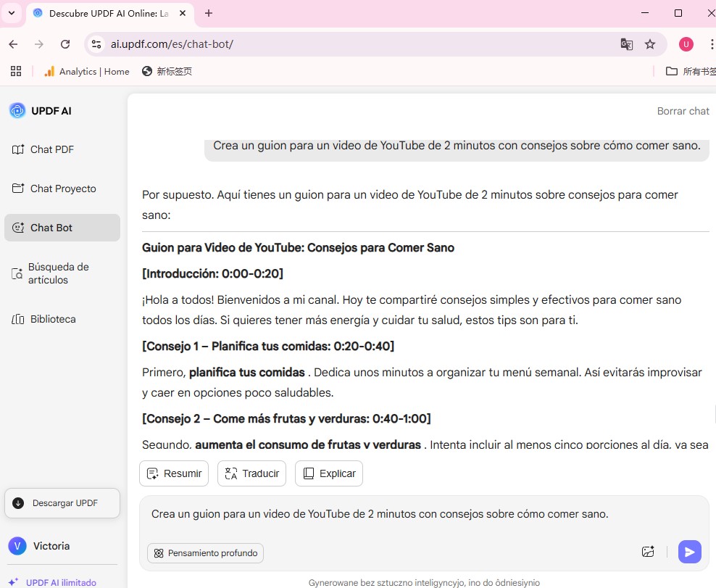Expand the tab search dropdown

pyautogui.click(x=12, y=13)
